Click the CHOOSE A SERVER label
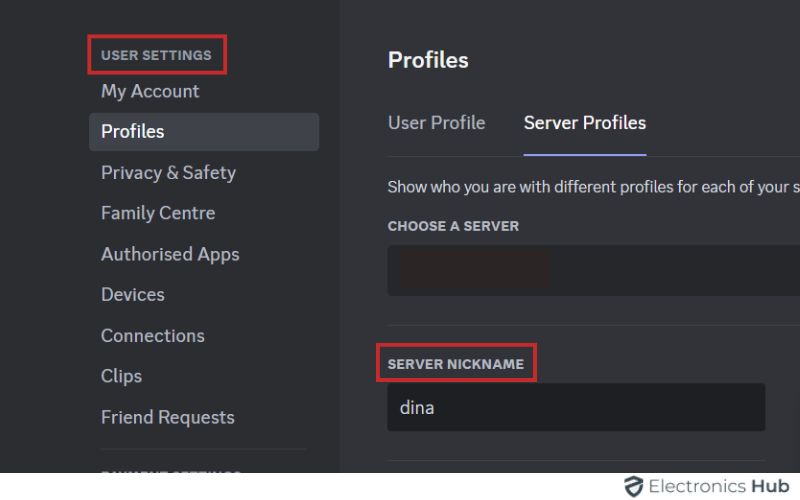 (x=453, y=226)
